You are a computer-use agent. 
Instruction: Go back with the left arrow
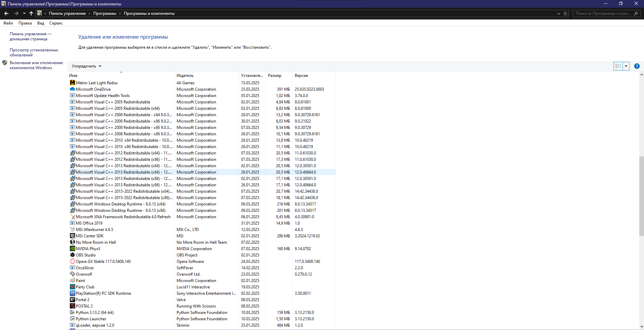tap(6, 13)
